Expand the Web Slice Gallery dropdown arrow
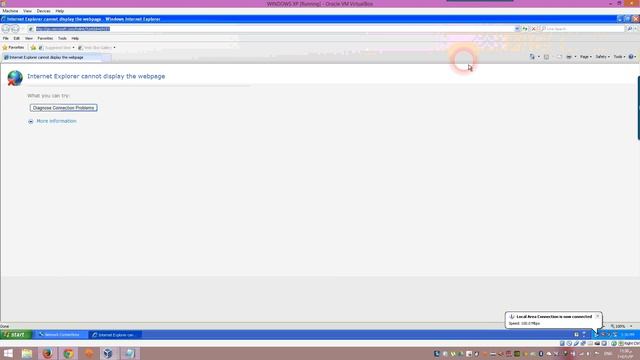This screenshot has height=360, width=640. [x=114, y=48]
